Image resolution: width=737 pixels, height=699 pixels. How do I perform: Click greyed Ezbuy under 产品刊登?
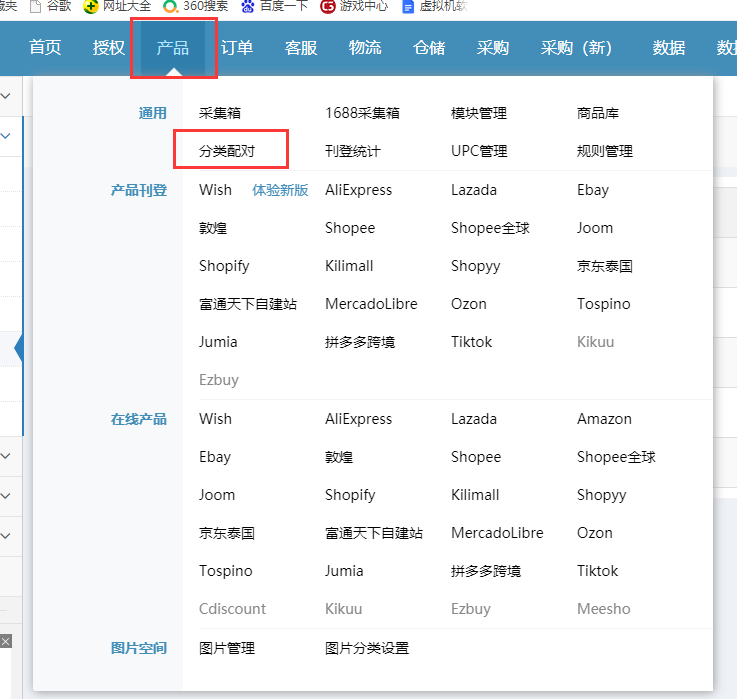click(219, 380)
